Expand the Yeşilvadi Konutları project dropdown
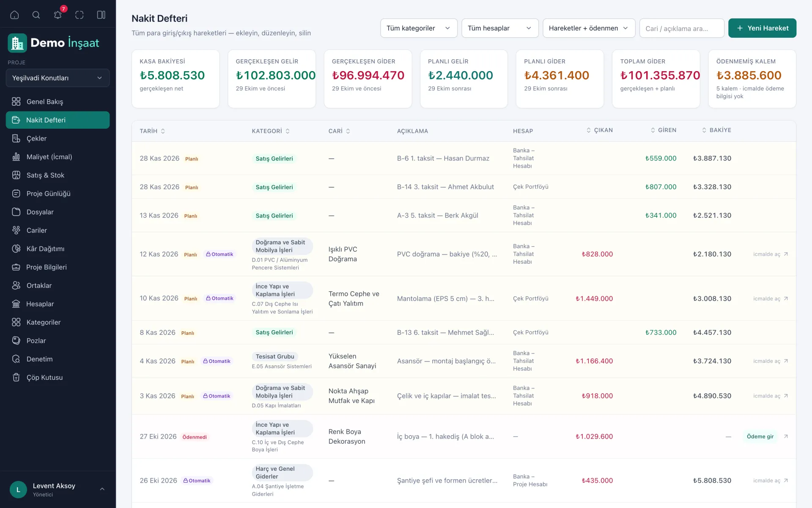This screenshot has width=812, height=508. click(x=58, y=78)
